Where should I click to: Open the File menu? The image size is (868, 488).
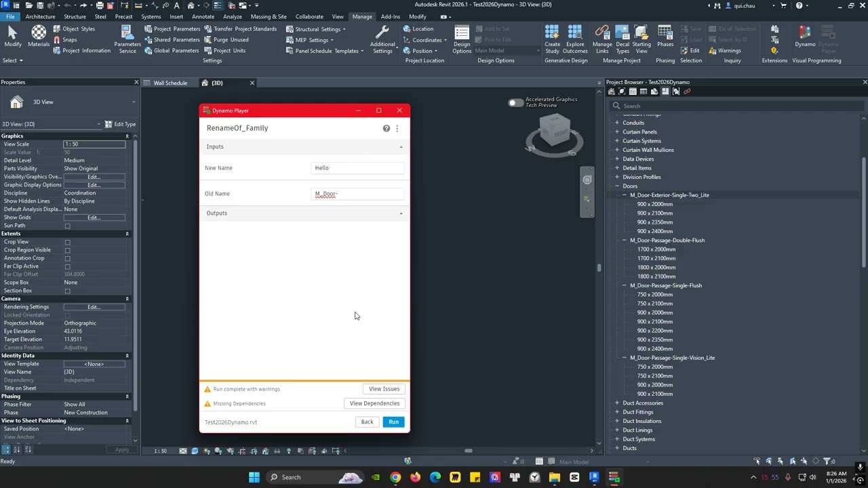pyautogui.click(x=10, y=16)
